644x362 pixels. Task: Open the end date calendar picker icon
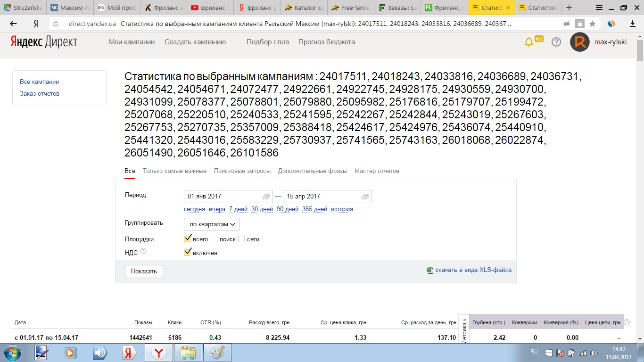[365, 197]
